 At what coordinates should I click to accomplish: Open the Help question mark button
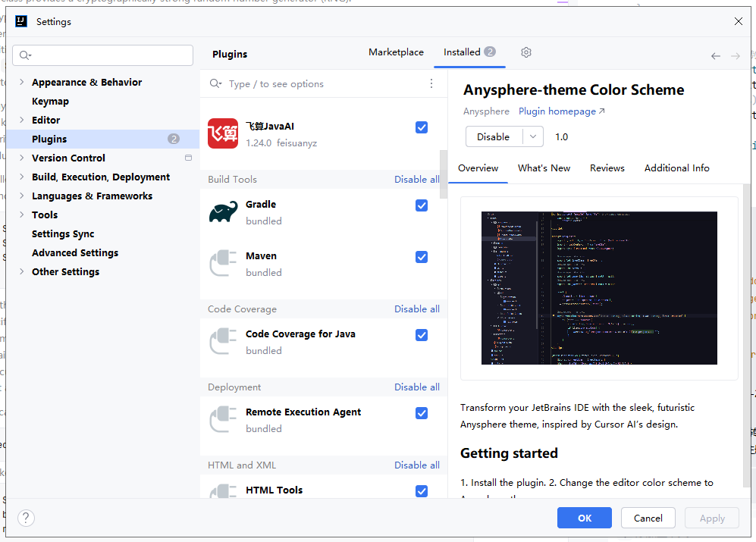(x=26, y=518)
